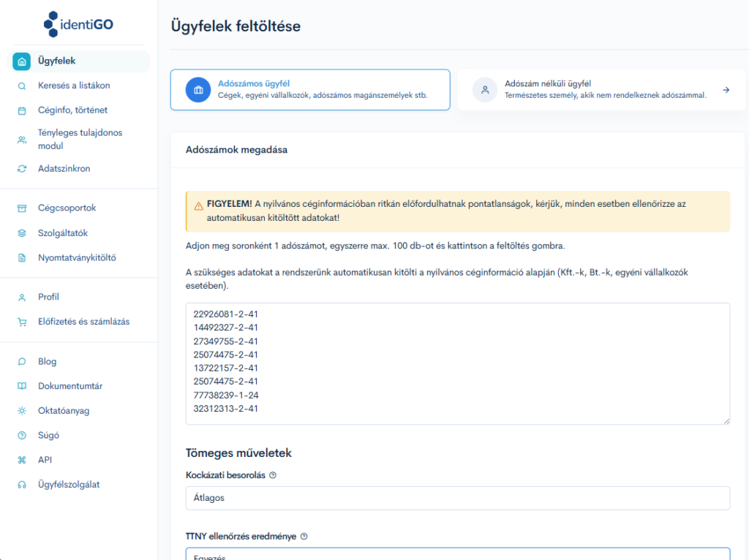Click the Adószámok megadása section title

(236, 150)
